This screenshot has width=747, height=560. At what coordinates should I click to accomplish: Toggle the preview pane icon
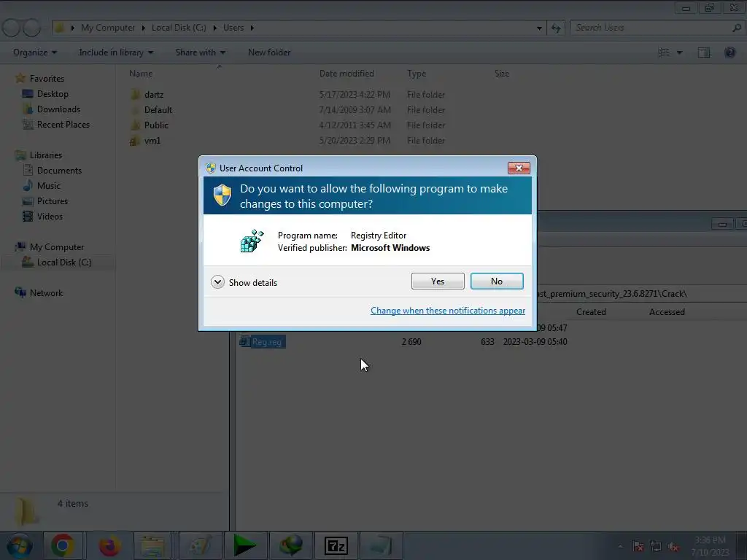[704, 52]
